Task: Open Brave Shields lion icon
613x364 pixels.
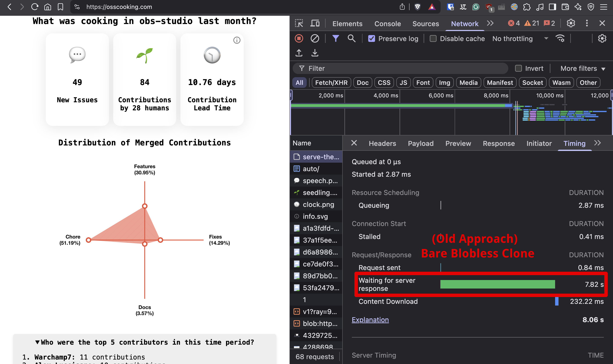Action: point(417,7)
